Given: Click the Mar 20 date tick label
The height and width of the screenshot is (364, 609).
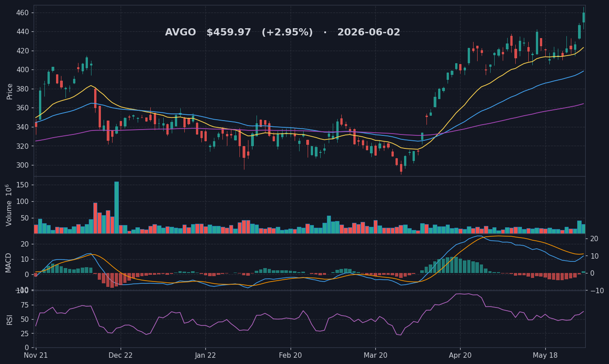Looking at the screenshot, I should point(375,355).
